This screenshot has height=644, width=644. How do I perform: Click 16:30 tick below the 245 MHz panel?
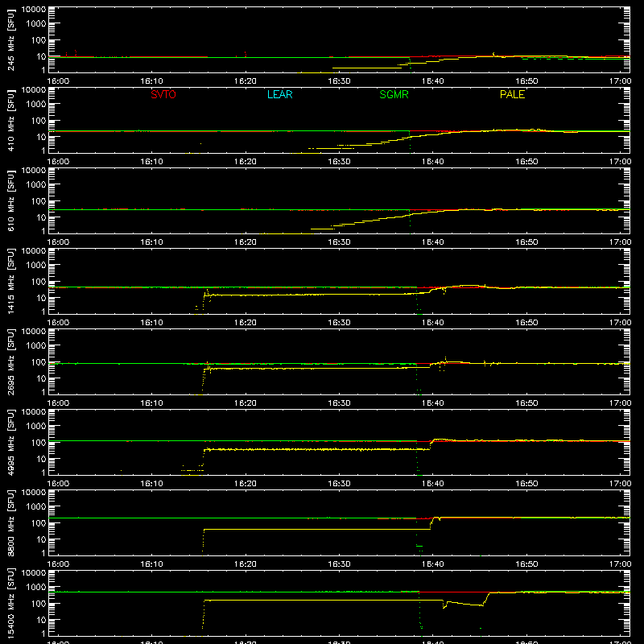coord(339,81)
